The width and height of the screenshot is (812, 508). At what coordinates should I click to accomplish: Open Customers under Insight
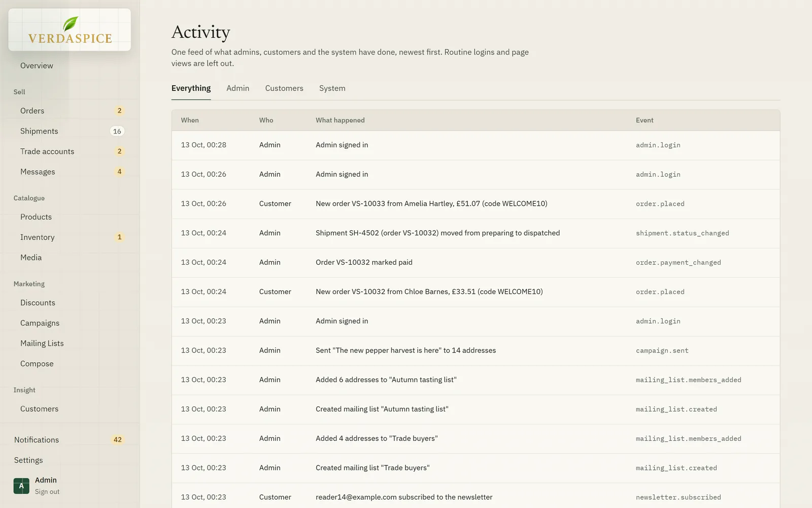point(39,409)
